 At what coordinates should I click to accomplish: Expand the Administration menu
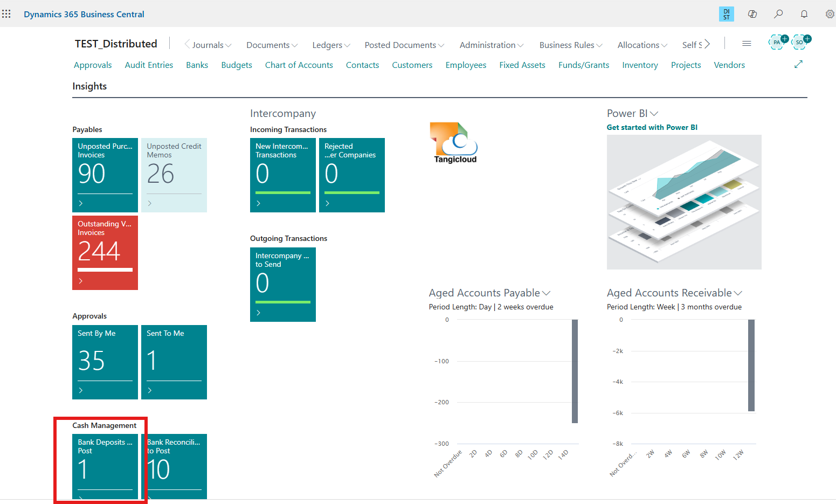(x=492, y=45)
